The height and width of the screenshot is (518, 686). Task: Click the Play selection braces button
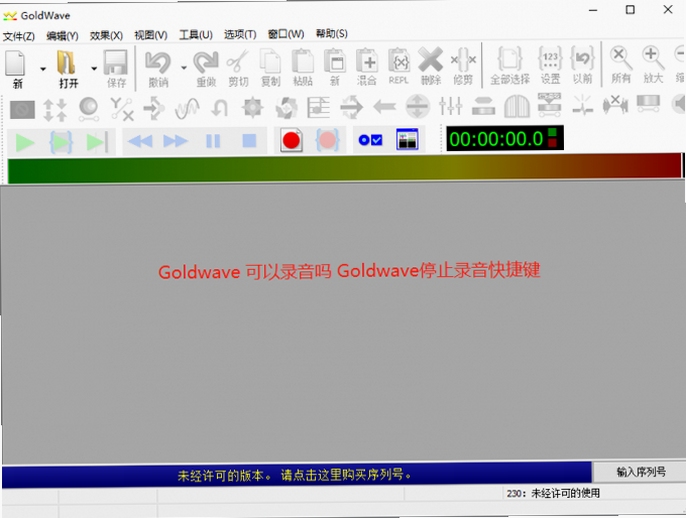click(x=61, y=142)
